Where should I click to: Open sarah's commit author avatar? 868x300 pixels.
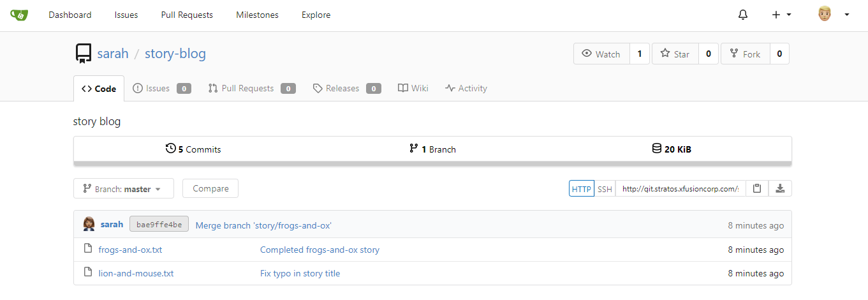coord(89,225)
